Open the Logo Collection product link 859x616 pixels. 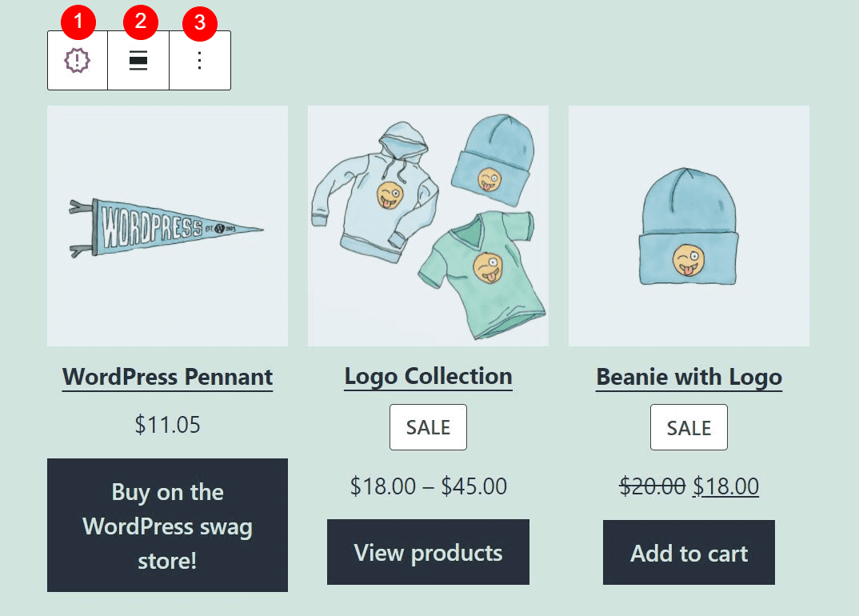click(428, 376)
